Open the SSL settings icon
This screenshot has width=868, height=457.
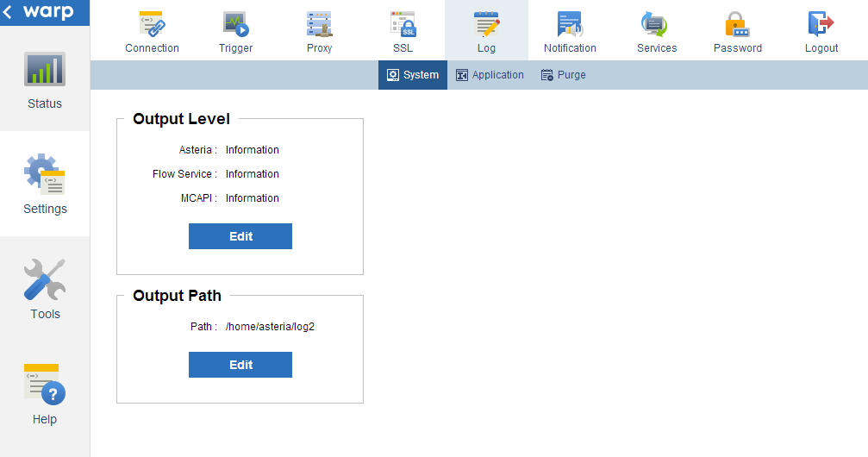[x=403, y=24]
